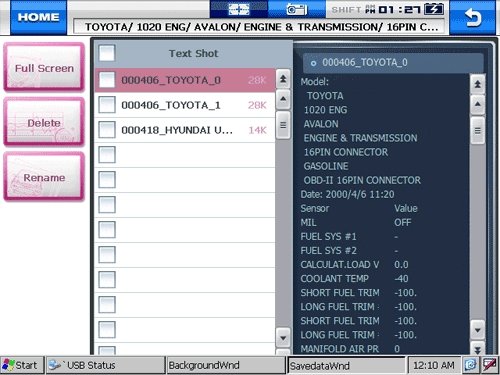The image size is (500, 375).
Task: Open the camera screenshot icon
Action: [x=297, y=9]
